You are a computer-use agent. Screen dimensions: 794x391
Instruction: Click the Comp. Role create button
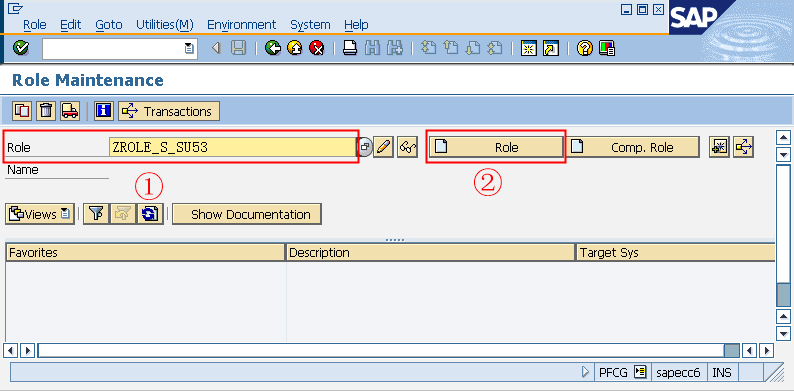coord(633,147)
